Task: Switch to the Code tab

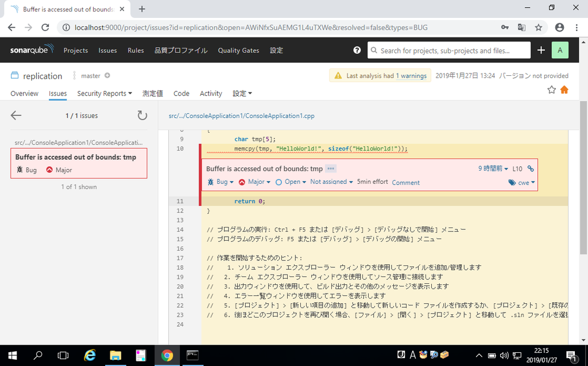Action: tap(181, 93)
